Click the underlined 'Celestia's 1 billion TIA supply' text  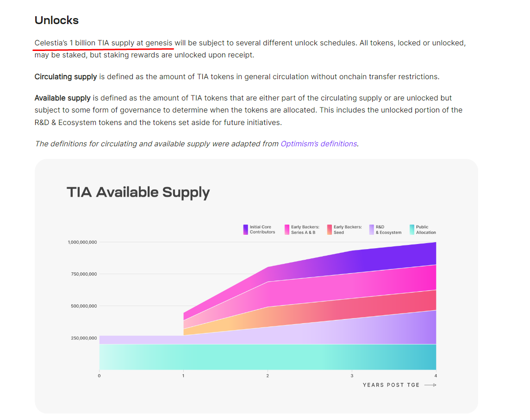click(104, 43)
